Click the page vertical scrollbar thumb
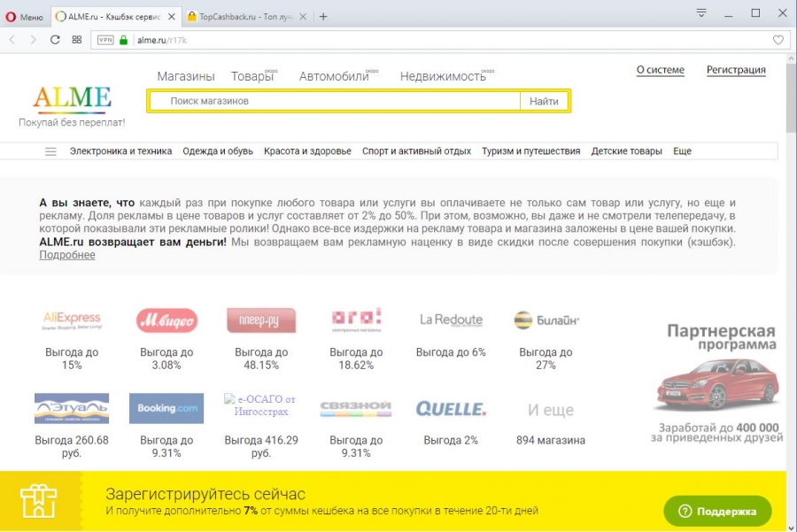Viewport: 797px width, 532px height. (x=791, y=96)
